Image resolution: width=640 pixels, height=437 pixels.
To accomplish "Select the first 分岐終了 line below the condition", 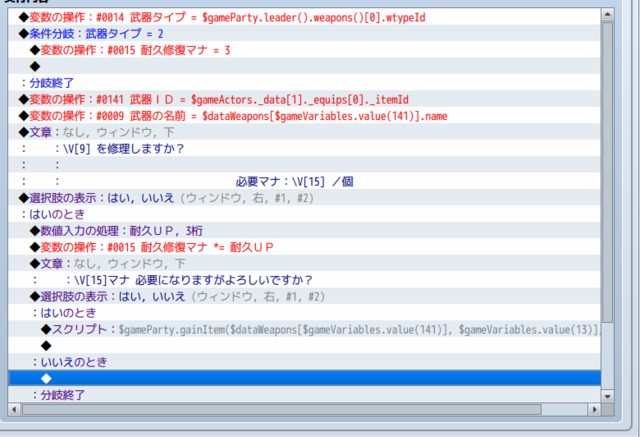I will [x=304, y=83].
